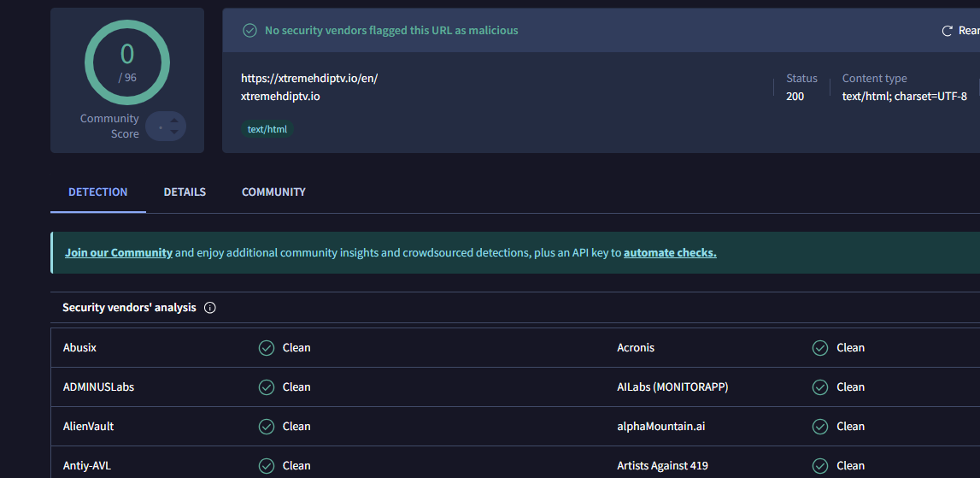Click the 0 / 96 detection score circle
This screenshot has width=980, height=478.
[x=127, y=62]
